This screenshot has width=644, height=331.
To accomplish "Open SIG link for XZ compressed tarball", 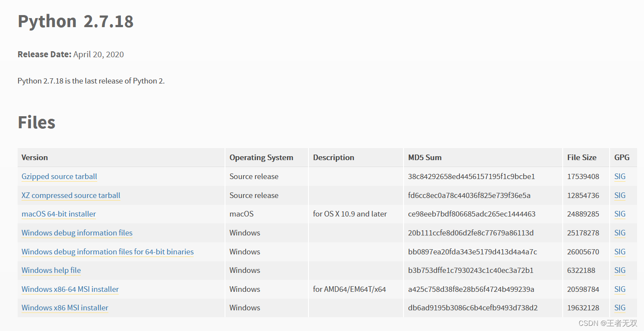I will (x=620, y=195).
